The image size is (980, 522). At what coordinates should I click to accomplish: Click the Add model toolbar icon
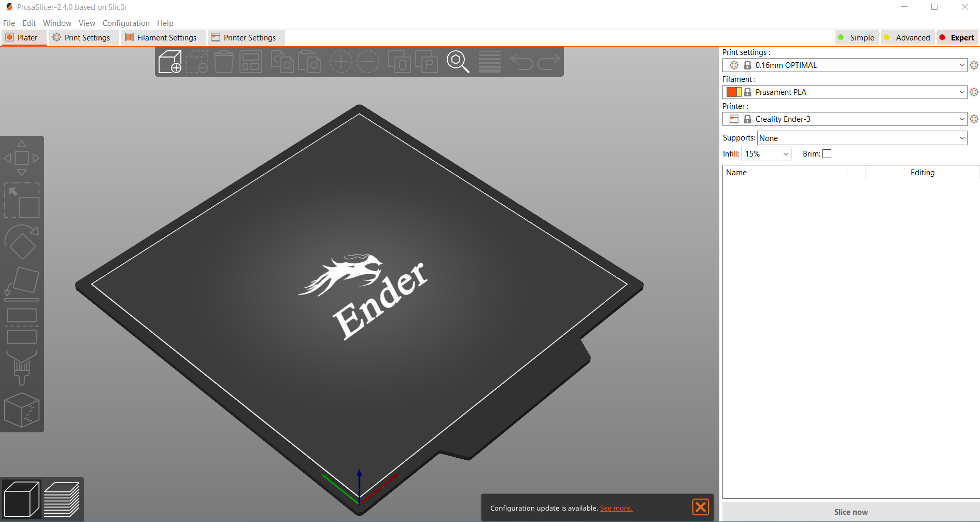click(170, 62)
